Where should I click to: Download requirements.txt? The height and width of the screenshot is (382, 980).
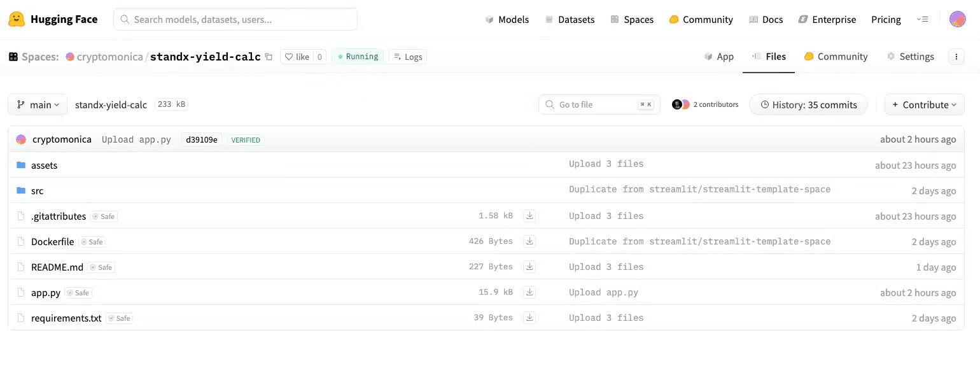529,318
